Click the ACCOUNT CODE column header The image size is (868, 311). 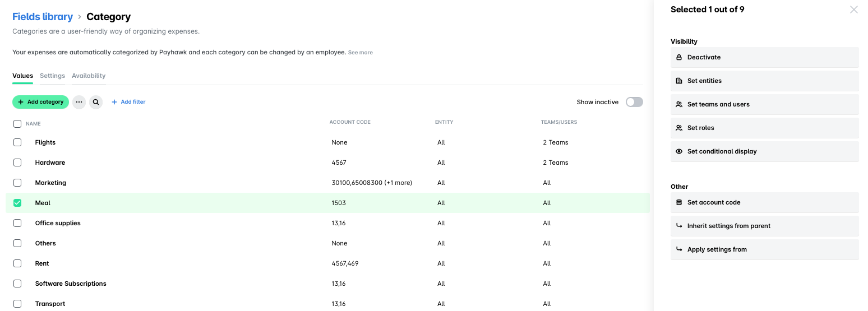(x=350, y=122)
